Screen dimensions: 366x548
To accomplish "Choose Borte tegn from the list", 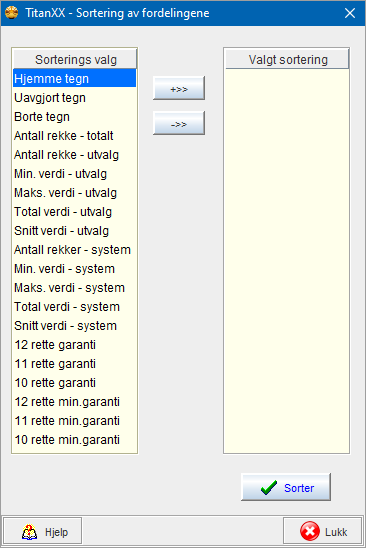I will (74, 116).
